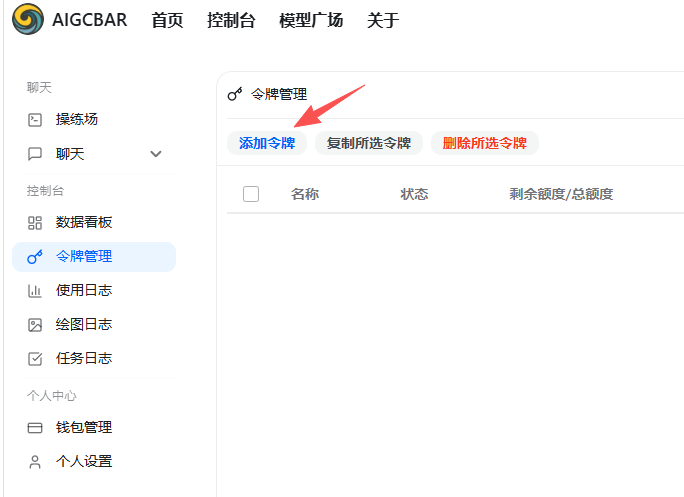684x497 pixels.
Task: Click the 聊天 speech bubble icon
Action: tap(35, 154)
